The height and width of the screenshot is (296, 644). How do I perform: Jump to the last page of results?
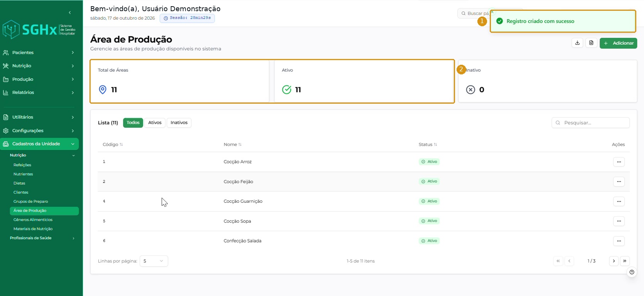625,261
